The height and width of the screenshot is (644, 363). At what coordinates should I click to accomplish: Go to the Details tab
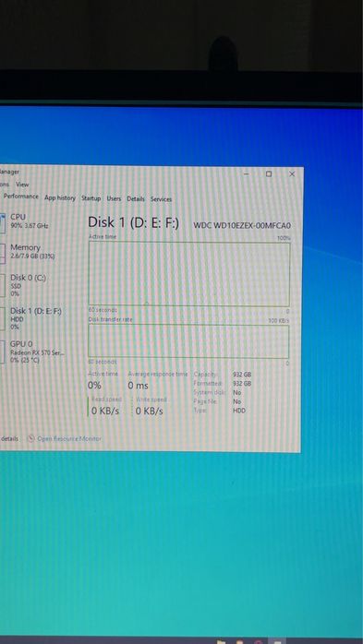(x=136, y=199)
